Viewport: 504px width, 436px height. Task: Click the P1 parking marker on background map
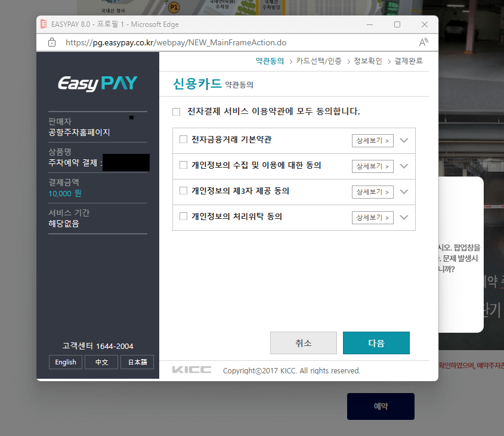[174, 7]
